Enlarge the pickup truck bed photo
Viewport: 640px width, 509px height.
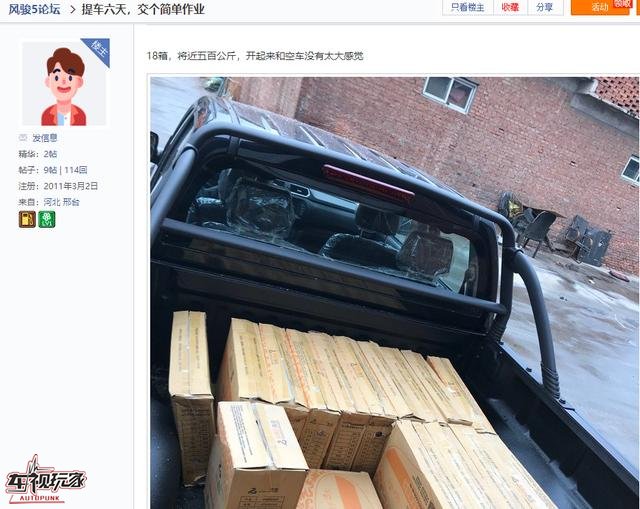pos(394,292)
